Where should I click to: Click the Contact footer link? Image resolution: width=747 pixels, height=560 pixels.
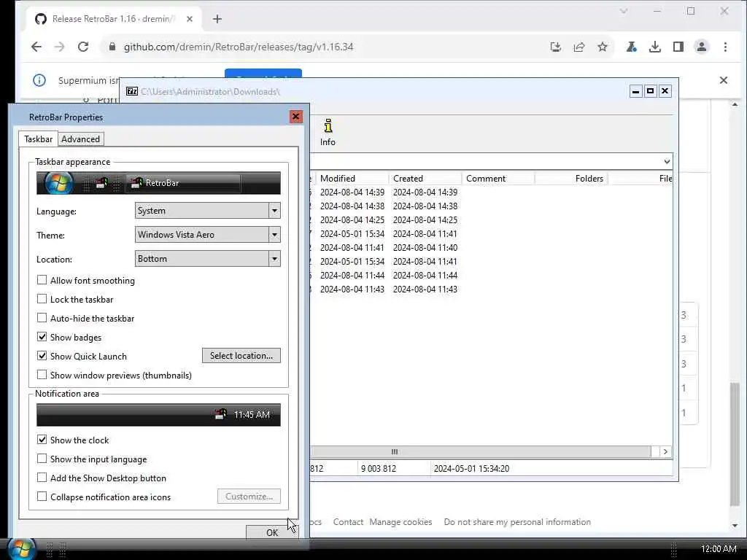click(x=348, y=522)
